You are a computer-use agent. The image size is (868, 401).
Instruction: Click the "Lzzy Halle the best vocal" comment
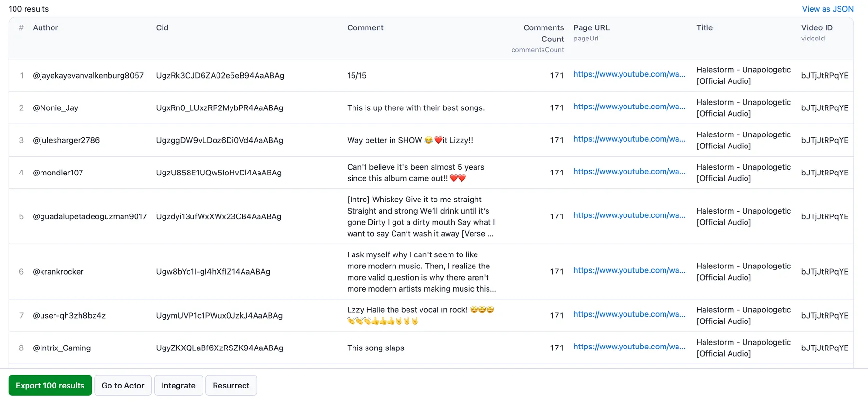click(420, 315)
